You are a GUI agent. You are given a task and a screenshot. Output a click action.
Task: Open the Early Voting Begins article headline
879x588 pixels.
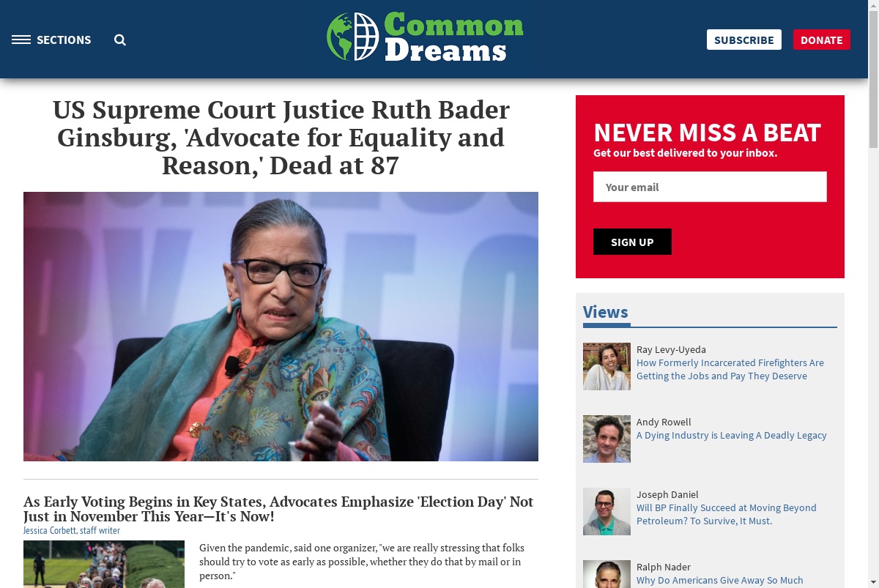click(x=278, y=509)
